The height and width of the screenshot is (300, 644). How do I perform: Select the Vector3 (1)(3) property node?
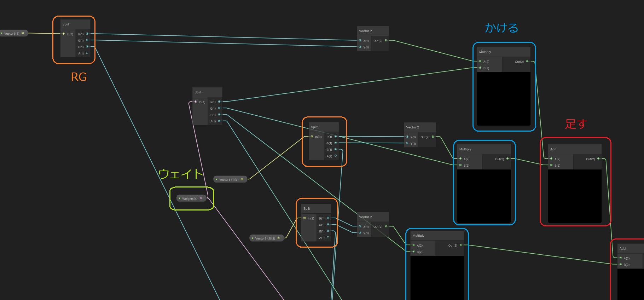tap(228, 179)
